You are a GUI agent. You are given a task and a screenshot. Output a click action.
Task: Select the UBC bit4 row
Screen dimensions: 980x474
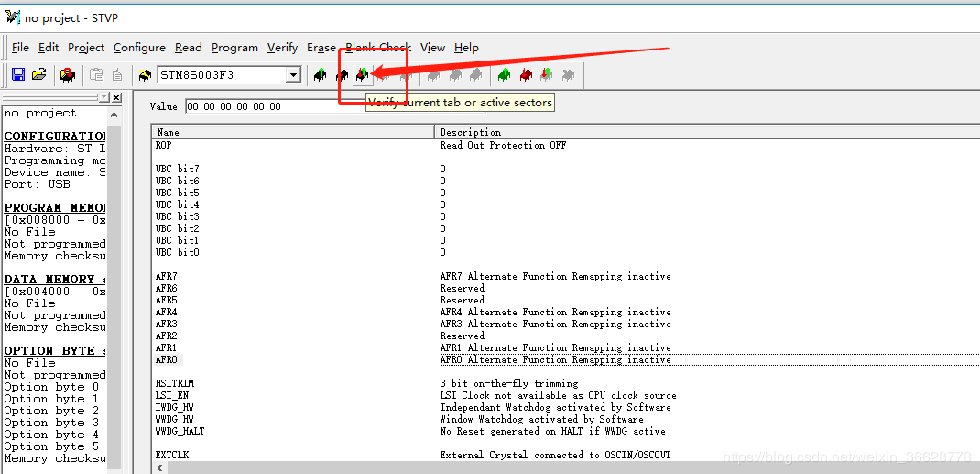pos(178,204)
